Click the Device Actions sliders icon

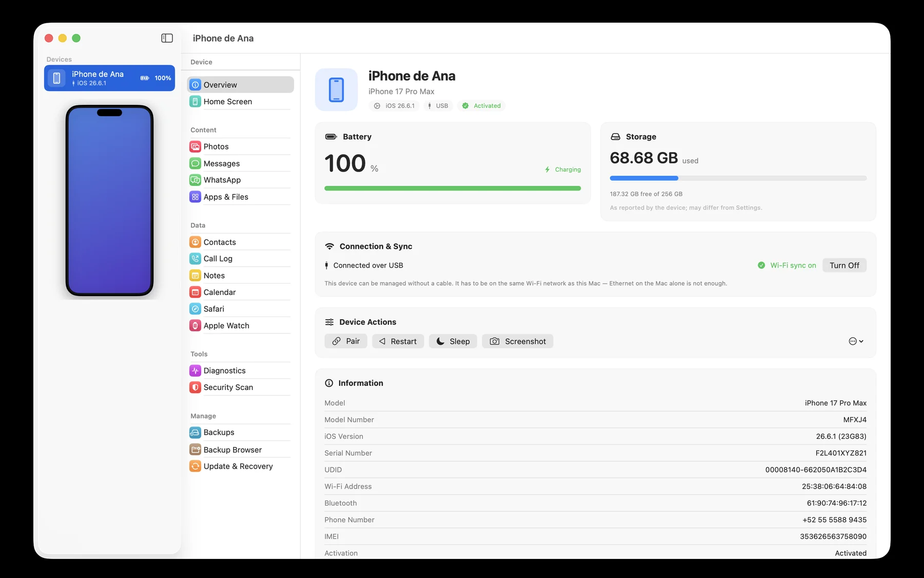point(330,322)
